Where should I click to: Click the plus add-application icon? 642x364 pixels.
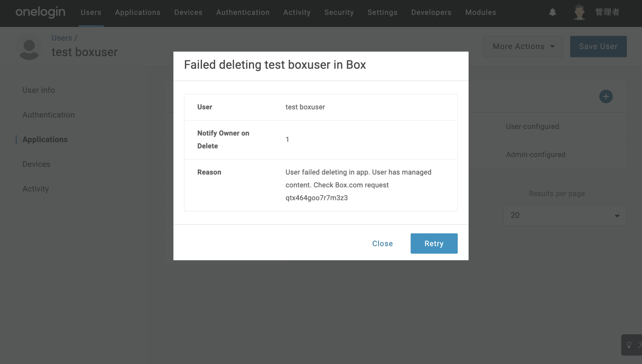(606, 96)
